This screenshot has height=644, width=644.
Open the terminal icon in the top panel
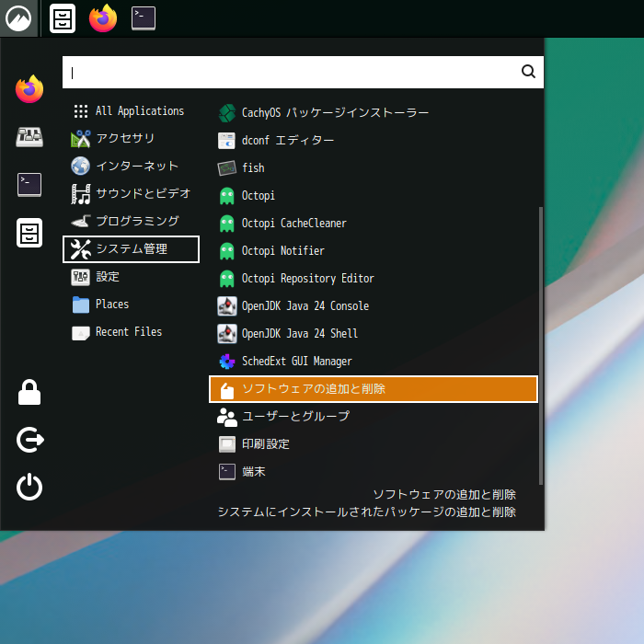(143, 18)
